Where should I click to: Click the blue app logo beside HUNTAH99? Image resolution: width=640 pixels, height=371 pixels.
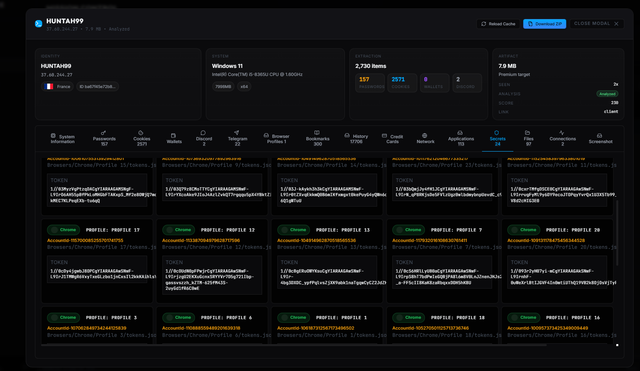(38, 24)
